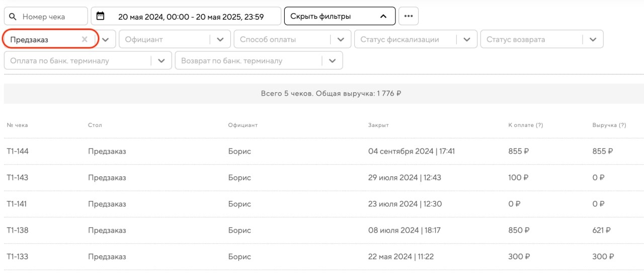Open receipt T1-143 row
The image size is (644, 278).
18,177
